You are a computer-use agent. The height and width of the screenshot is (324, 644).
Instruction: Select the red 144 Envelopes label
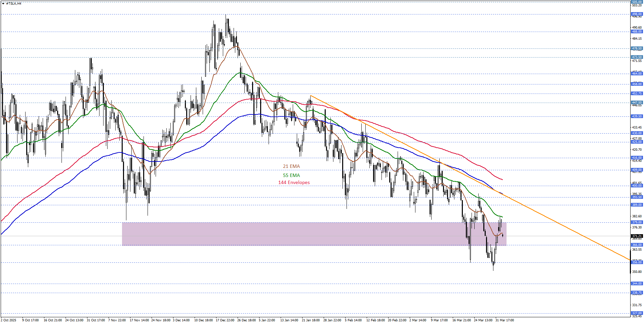294,183
